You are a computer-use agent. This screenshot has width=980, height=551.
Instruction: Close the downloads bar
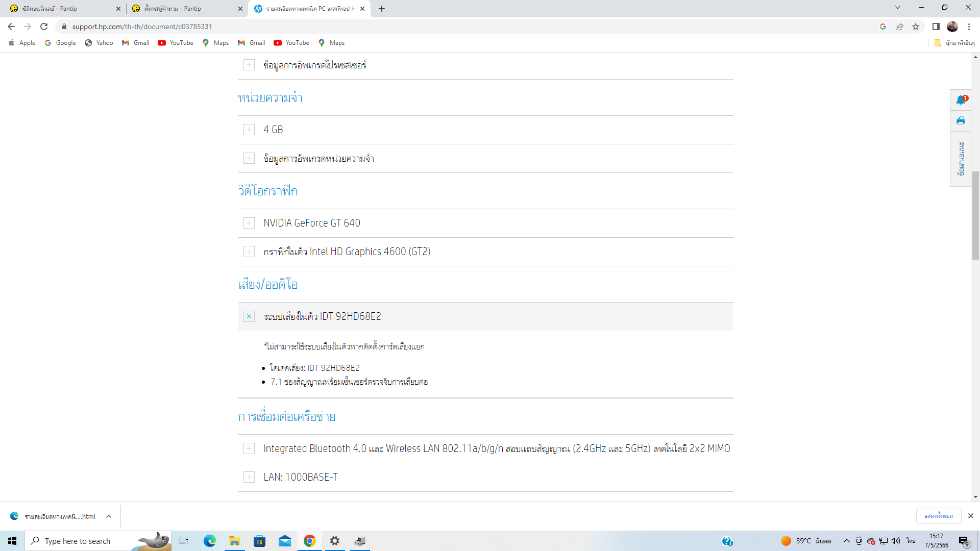pyautogui.click(x=971, y=516)
